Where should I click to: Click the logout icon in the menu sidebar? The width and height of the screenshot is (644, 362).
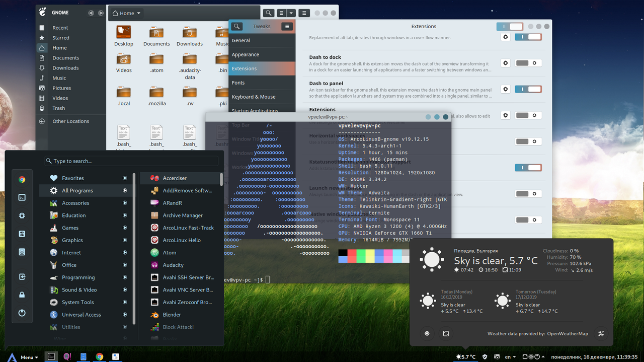(x=22, y=276)
